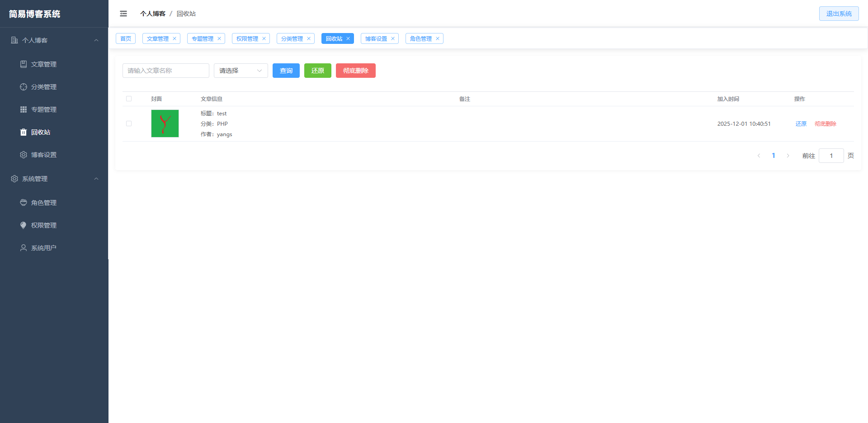This screenshot has height=423, width=868.
Task: Click the 文章管理 sidebar icon
Action: [x=24, y=64]
